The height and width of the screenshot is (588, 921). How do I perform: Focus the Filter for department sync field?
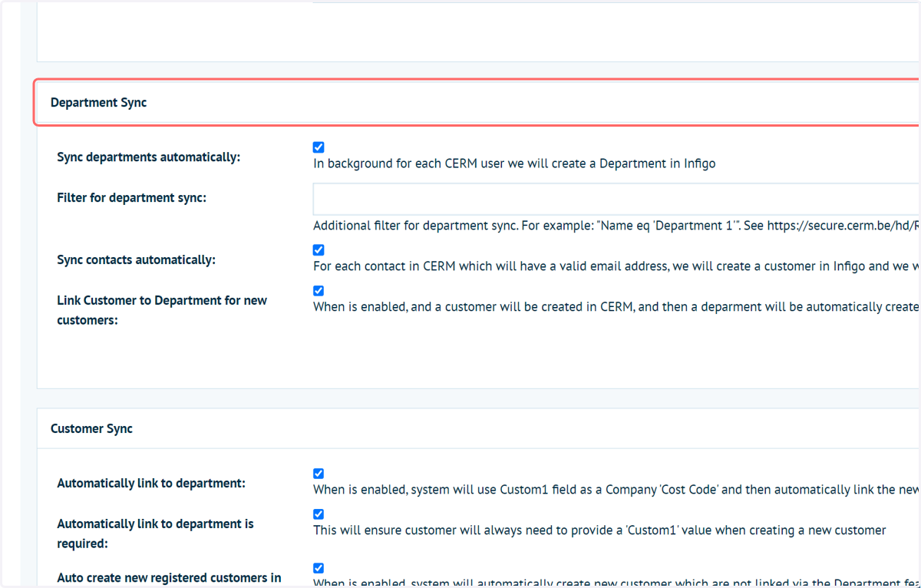pyautogui.click(x=616, y=199)
